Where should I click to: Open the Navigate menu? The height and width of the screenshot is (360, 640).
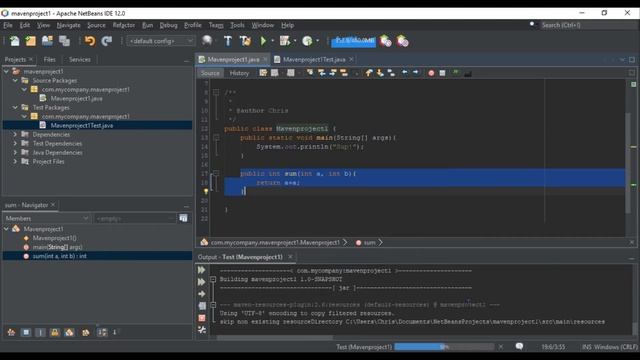(69, 25)
